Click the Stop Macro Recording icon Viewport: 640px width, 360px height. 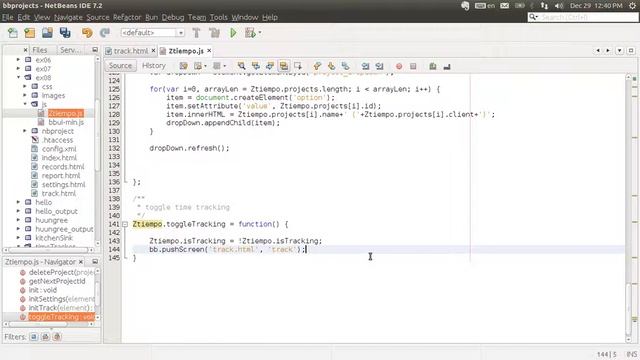[x=413, y=66]
